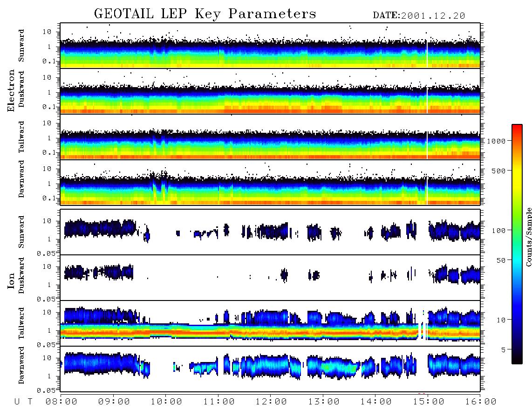
Task: Click the Ion Duskward spectrogram panel
Action: (270, 278)
